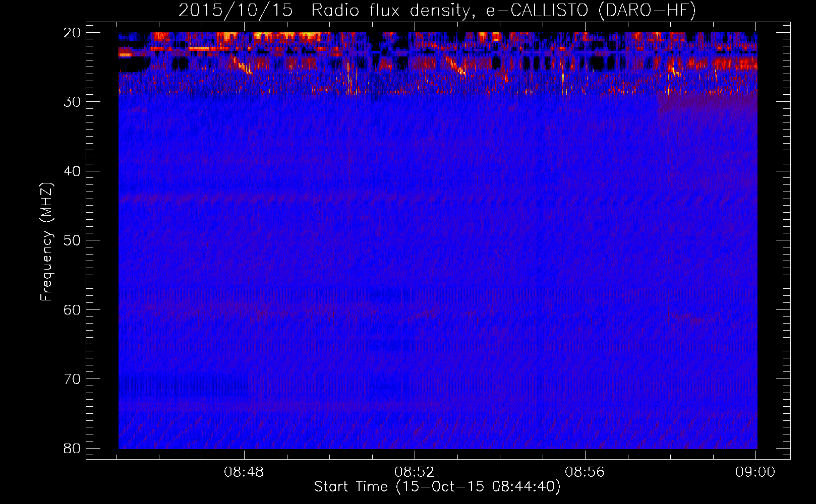Click the 'Frequency (MHZ)' axis label
Screen dimensions: 816x504
click(46, 242)
